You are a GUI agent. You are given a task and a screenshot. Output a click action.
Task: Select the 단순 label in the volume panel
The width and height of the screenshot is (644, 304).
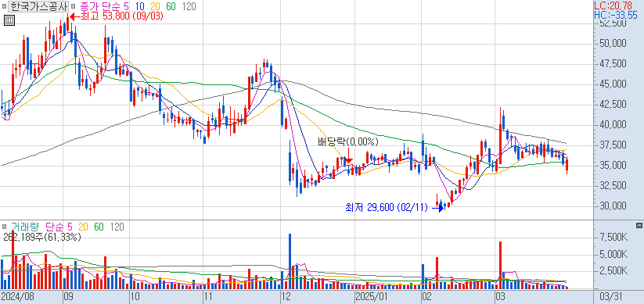(55, 227)
